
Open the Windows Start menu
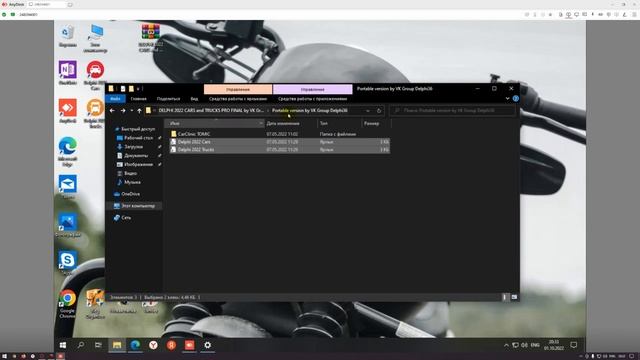[63, 345]
